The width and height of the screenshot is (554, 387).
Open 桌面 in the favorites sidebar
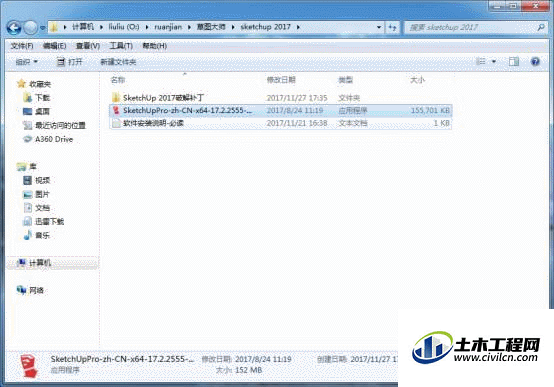coord(42,111)
